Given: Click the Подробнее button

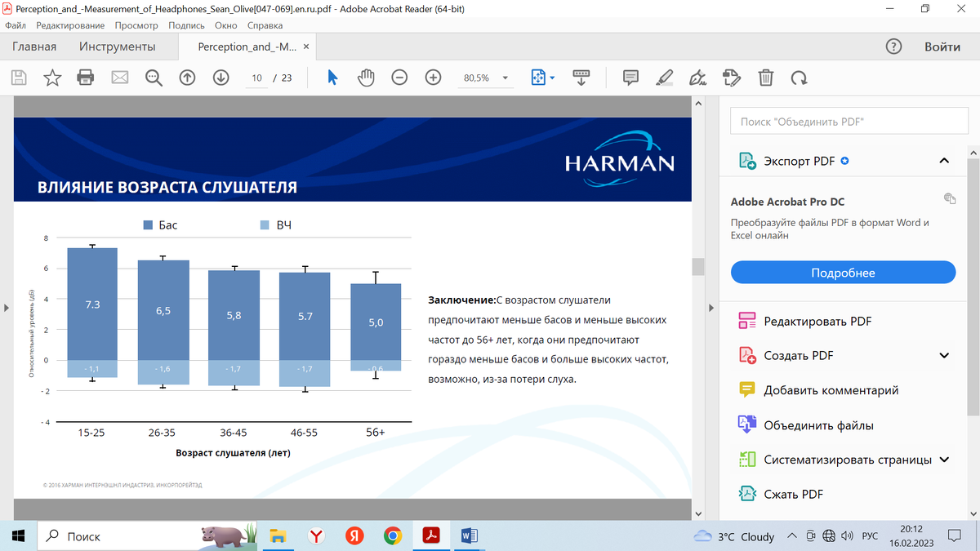Looking at the screenshot, I should pos(843,273).
